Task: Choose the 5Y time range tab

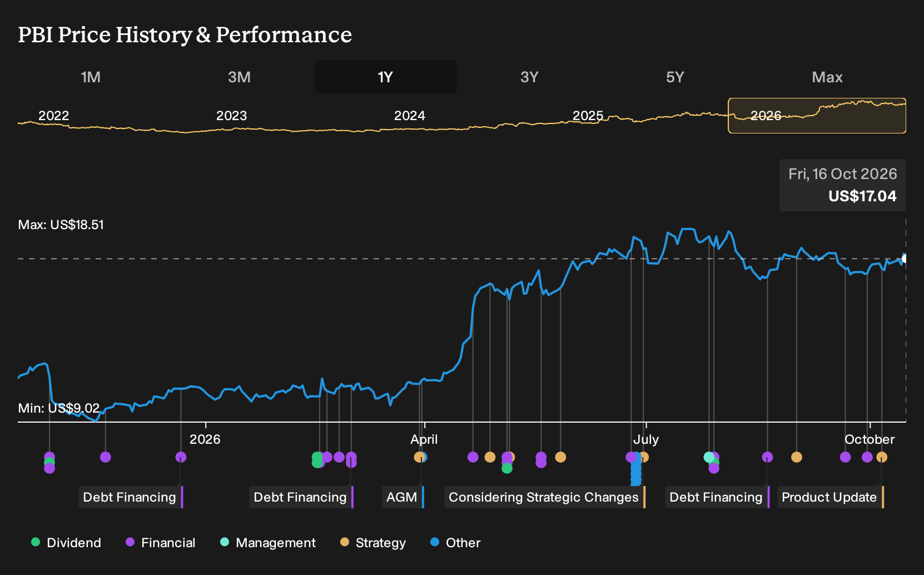Action: [675, 77]
